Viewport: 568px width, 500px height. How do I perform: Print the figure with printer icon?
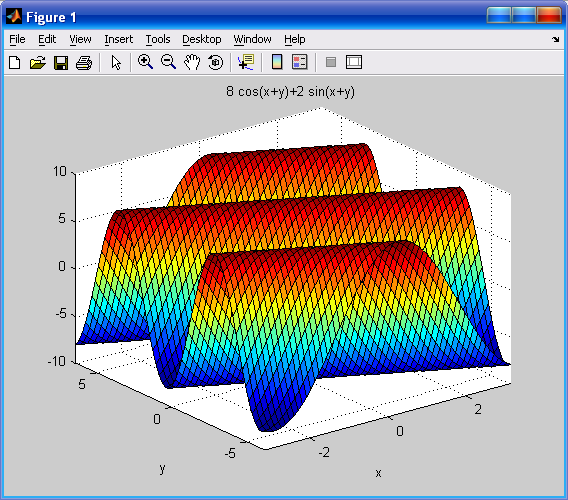(x=84, y=62)
